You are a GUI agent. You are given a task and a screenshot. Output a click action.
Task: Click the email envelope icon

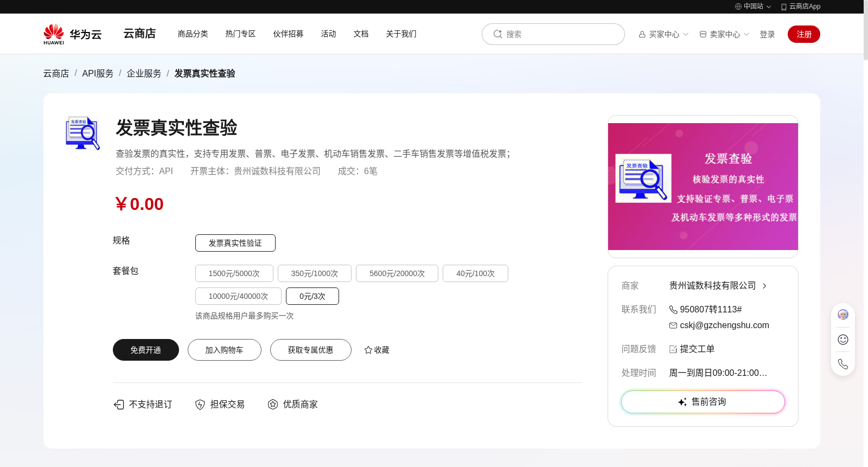673,325
